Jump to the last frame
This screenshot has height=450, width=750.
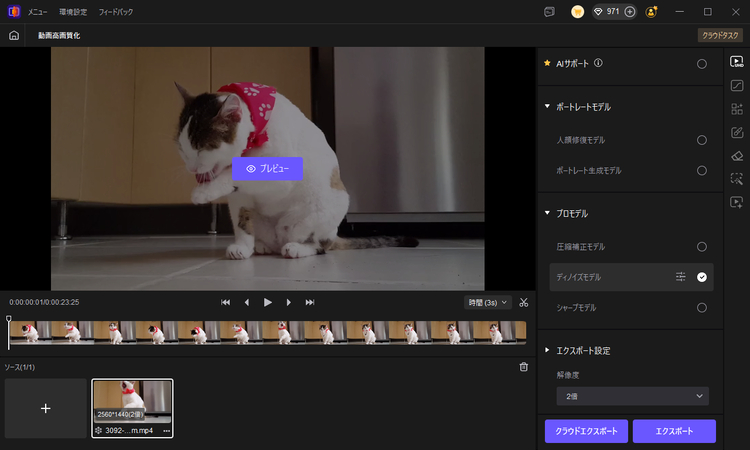pyautogui.click(x=310, y=302)
